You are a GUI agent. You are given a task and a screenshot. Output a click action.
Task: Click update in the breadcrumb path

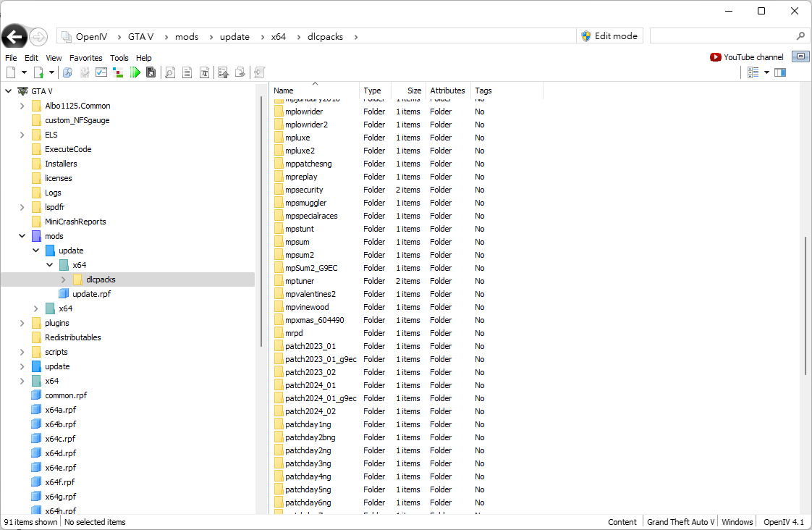[234, 37]
